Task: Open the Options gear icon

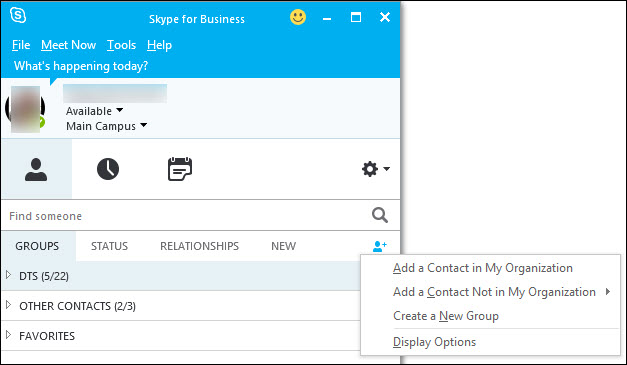Action: 370,169
